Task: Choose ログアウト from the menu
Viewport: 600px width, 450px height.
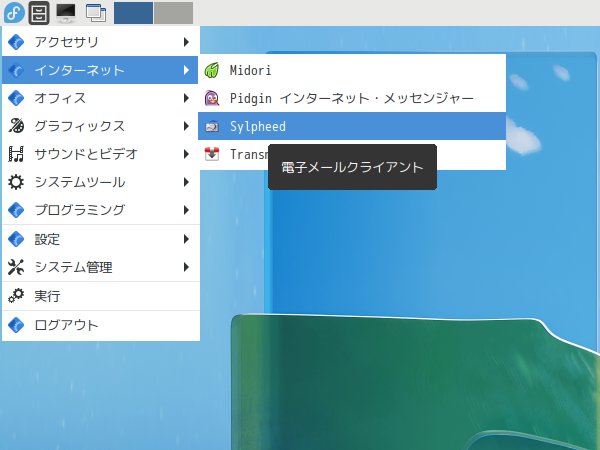Action: pyautogui.click(x=101, y=325)
